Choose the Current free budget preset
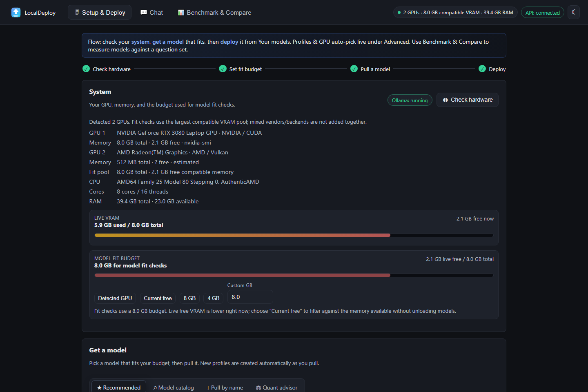588x392 pixels. [x=158, y=298]
